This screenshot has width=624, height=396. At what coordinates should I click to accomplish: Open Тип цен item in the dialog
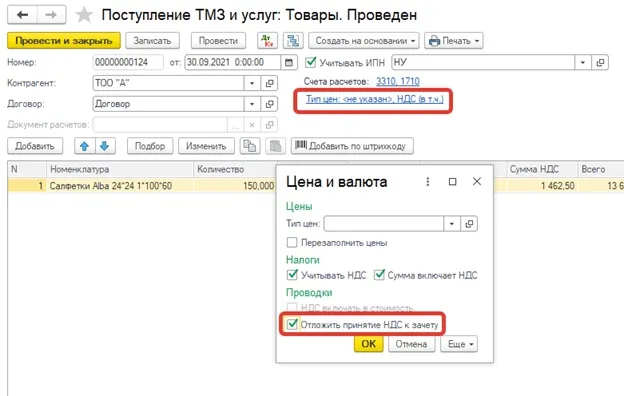(x=469, y=224)
